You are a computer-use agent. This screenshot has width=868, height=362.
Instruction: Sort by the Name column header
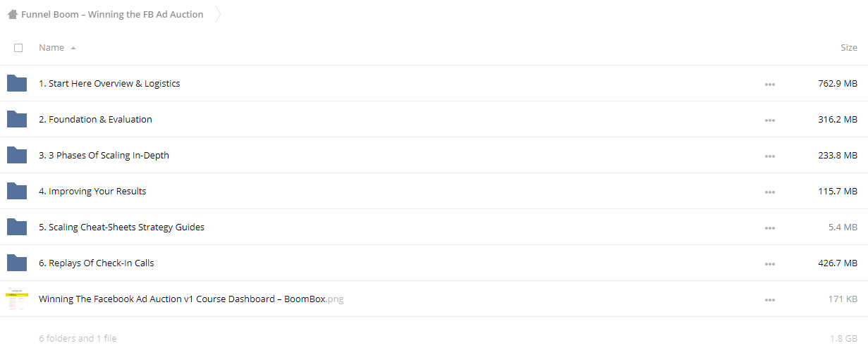click(x=51, y=47)
